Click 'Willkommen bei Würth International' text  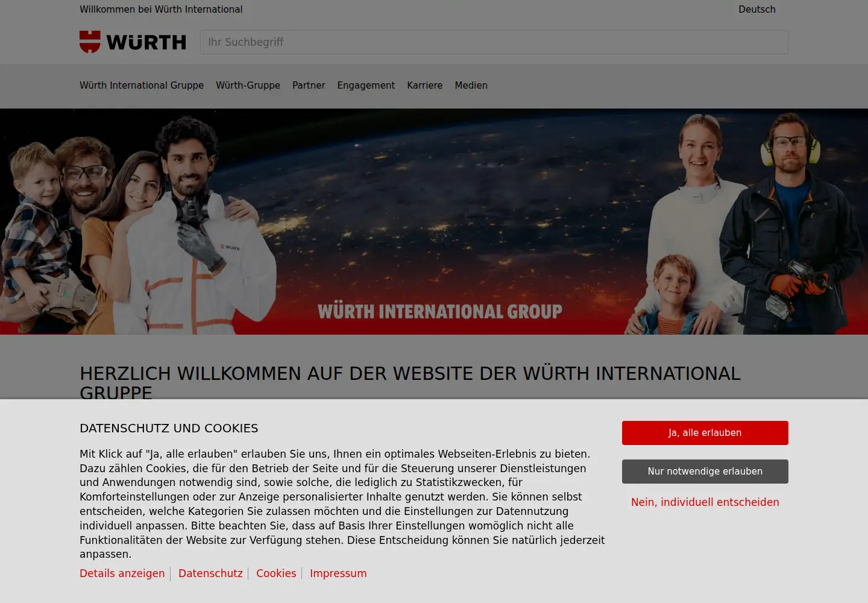click(161, 9)
